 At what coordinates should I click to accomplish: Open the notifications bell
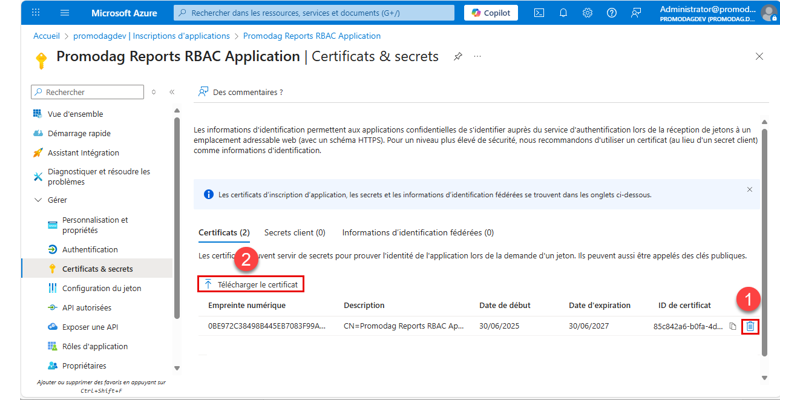point(563,13)
